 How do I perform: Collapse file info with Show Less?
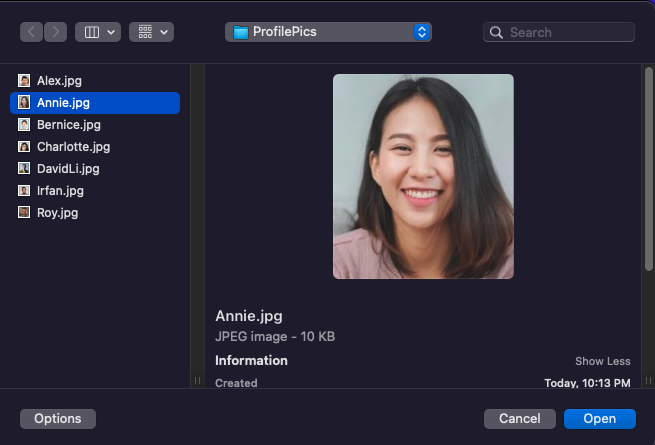tap(602, 361)
